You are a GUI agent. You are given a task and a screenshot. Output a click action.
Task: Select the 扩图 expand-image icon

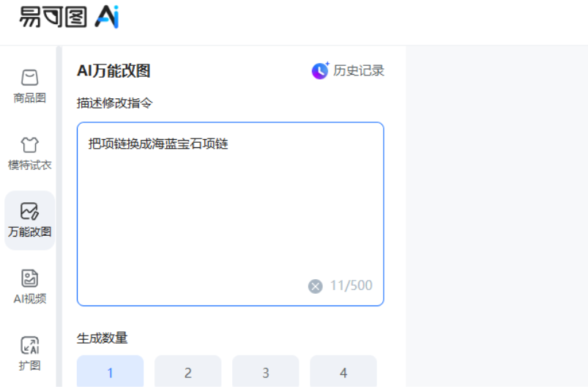coord(29,345)
